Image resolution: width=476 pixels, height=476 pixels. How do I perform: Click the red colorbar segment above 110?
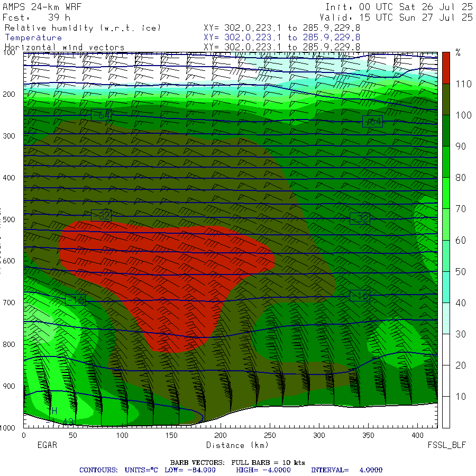[446, 68]
